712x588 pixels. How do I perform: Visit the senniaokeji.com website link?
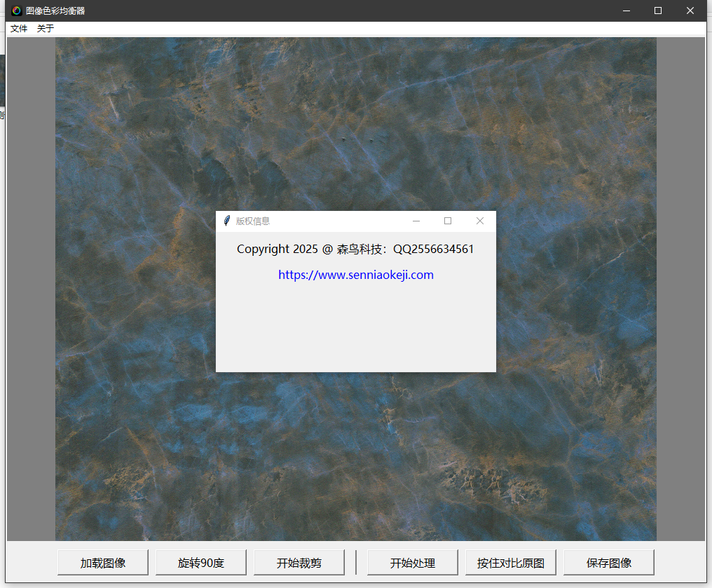[356, 275]
